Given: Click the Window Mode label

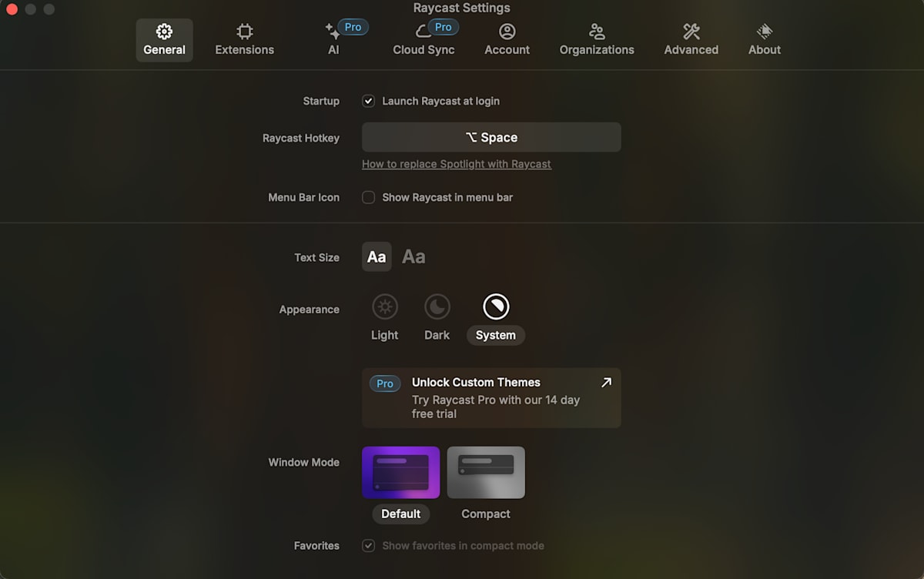Looking at the screenshot, I should (x=303, y=463).
